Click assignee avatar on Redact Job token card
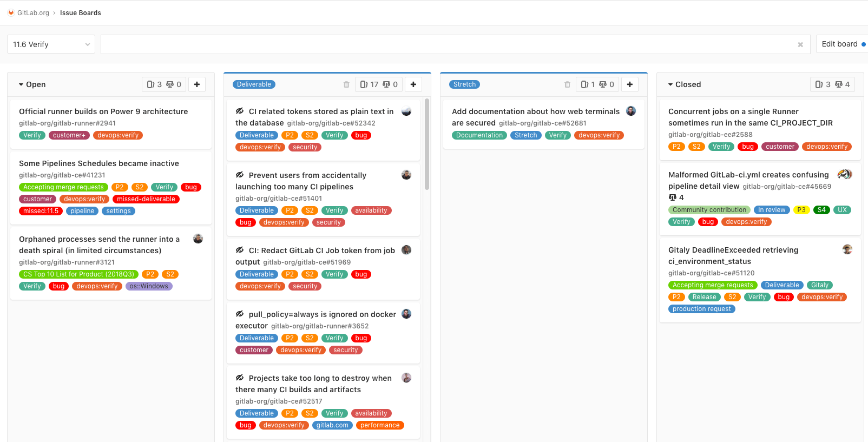The width and height of the screenshot is (868, 442). click(x=406, y=249)
